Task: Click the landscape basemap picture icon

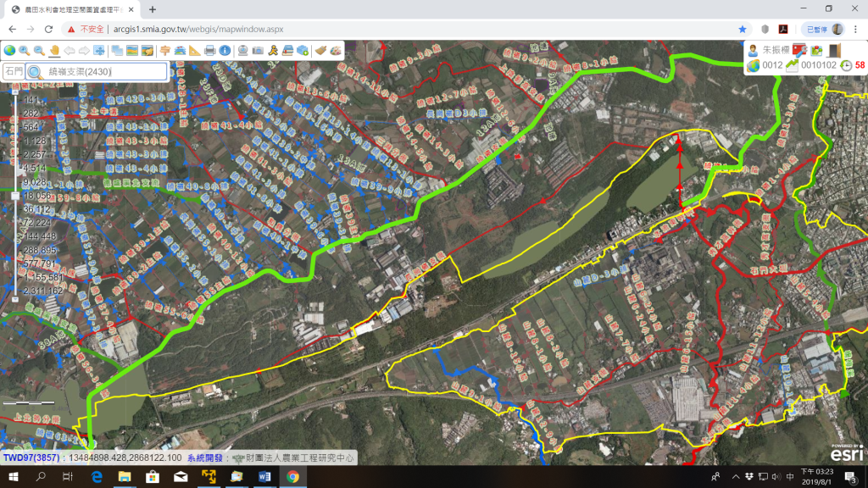Action: (x=132, y=50)
